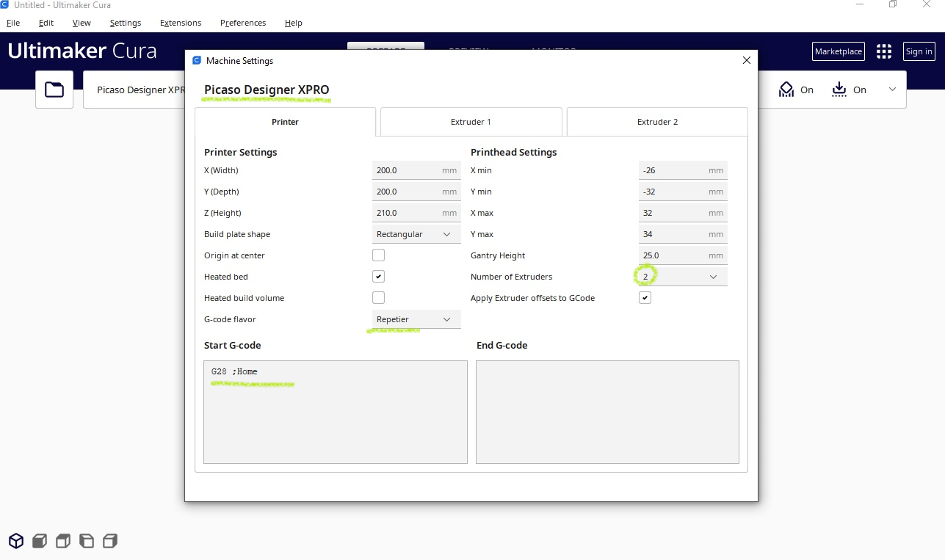
Task: Click the Sign in button
Action: pos(919,51)
